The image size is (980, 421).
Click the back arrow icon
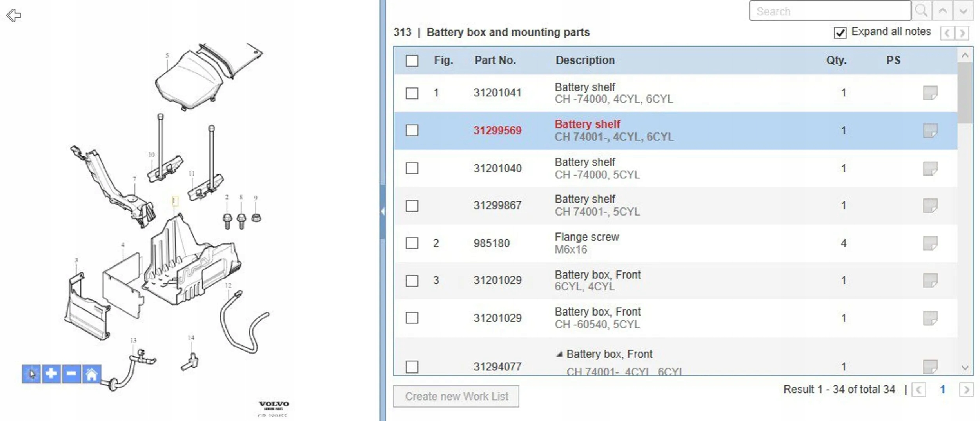click(x=14, y=15)
